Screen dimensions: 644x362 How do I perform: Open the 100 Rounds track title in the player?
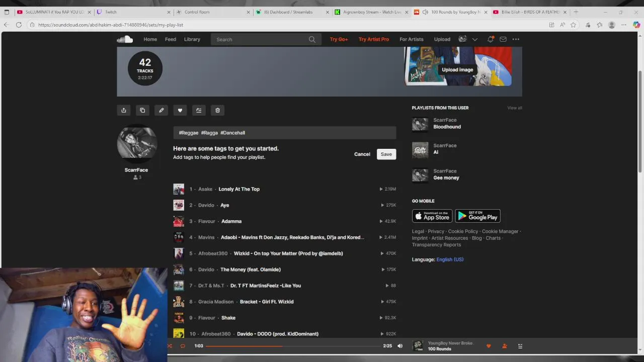coord(439,349)
